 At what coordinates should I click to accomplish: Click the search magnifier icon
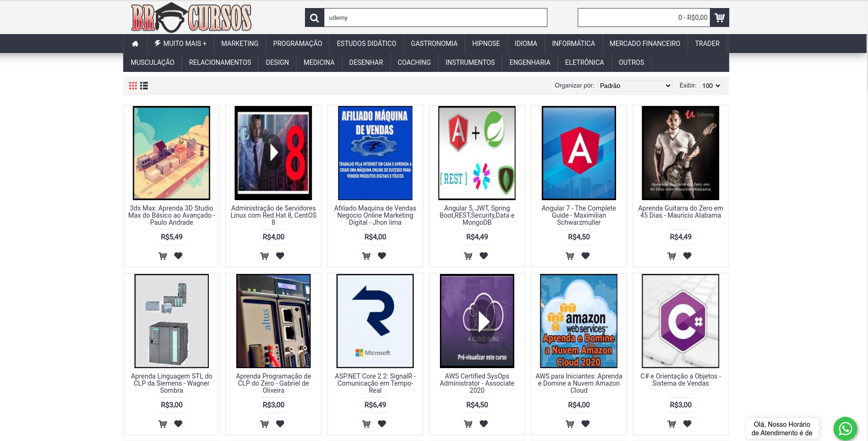click(x=314, y=18)
